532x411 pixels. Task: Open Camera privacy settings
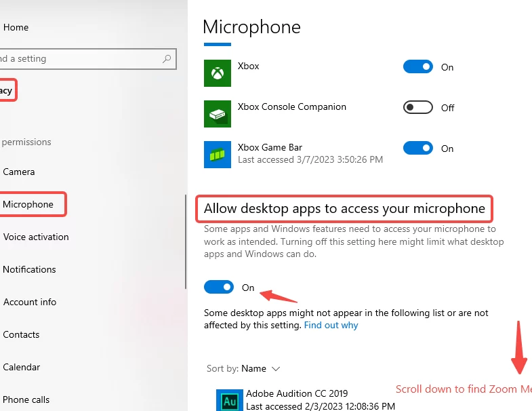point(19,172)
